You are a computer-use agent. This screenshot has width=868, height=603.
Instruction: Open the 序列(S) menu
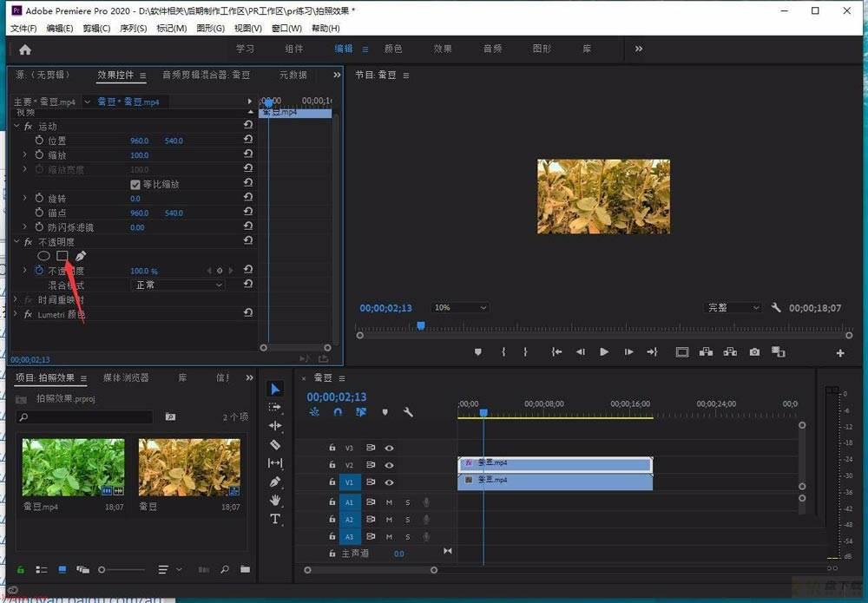click(134, 29)
